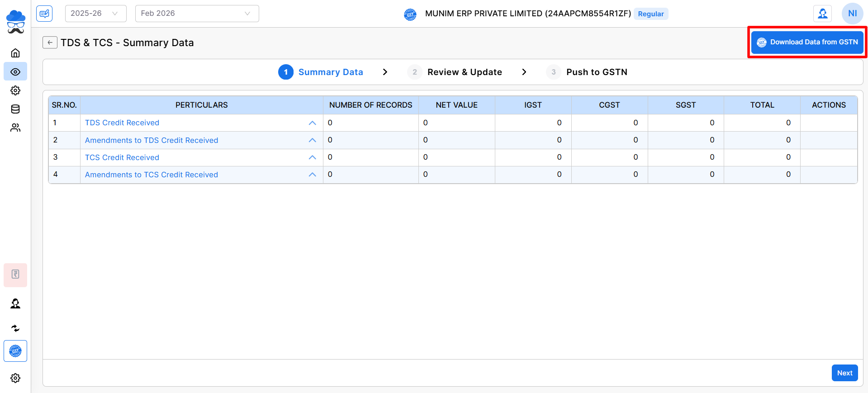Open the GST module icon in sidebar

15,351
